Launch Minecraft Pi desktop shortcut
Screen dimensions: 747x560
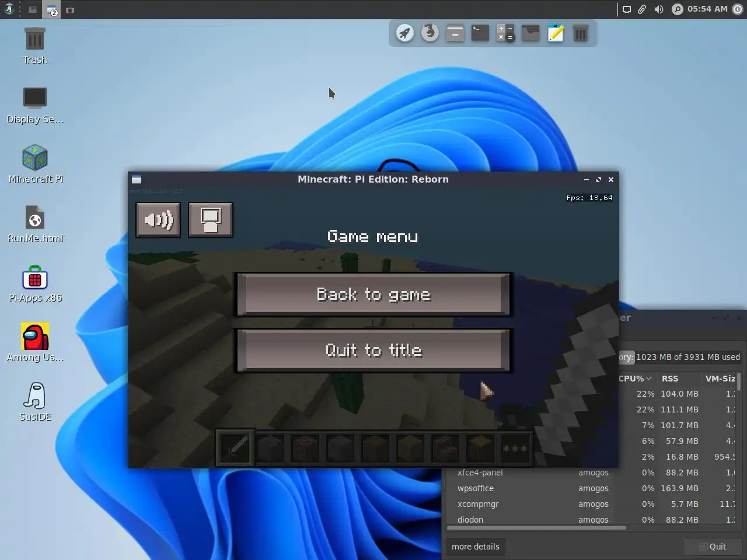pos(35,164)
